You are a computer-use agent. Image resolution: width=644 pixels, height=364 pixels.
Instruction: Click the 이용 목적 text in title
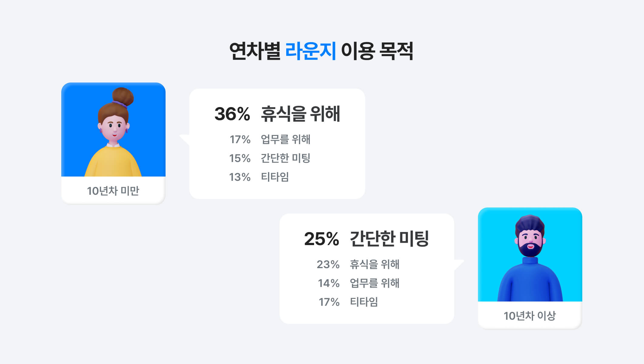coord(377,51)
